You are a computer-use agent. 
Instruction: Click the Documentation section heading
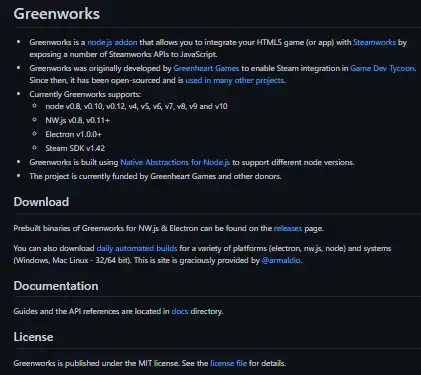coord(56,286)
